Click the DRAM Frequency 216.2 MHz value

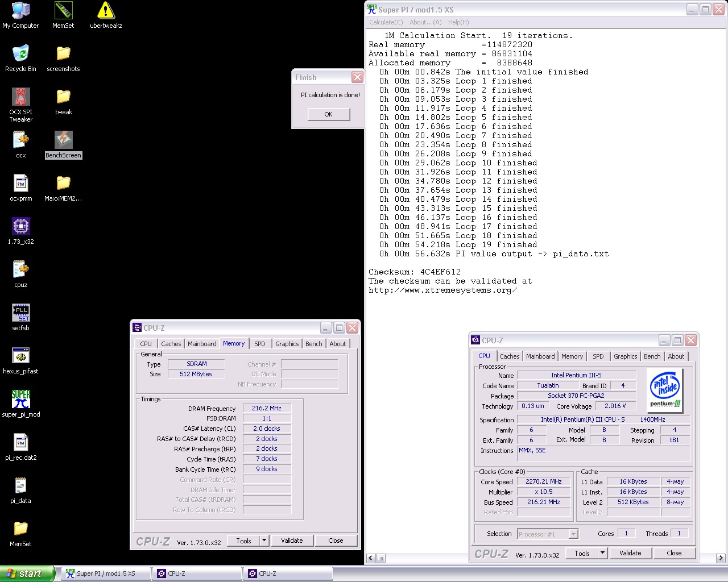point(267,408)
